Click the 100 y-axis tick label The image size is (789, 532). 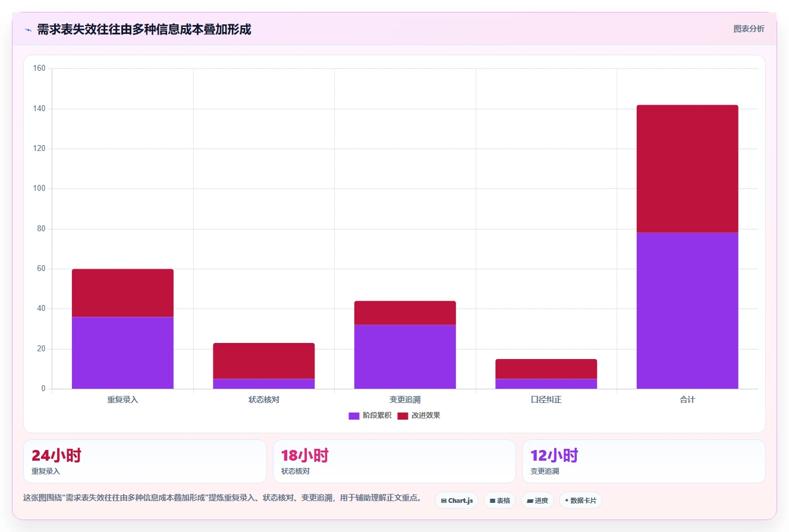(x=39, y=188)
